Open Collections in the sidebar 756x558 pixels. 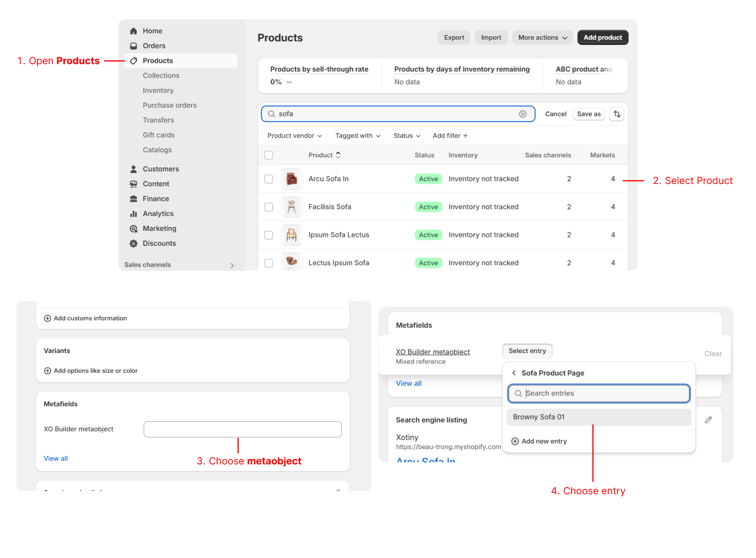[161, 75]
